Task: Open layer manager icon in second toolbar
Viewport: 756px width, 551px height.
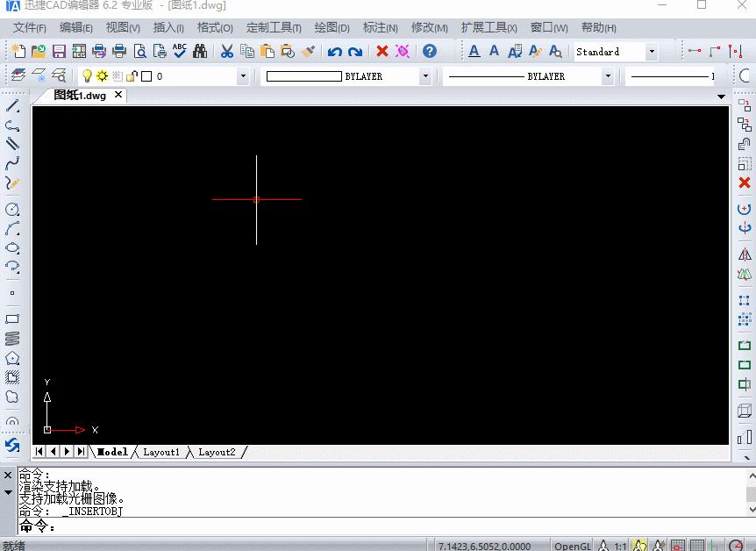Action: (x=18, y=75)
